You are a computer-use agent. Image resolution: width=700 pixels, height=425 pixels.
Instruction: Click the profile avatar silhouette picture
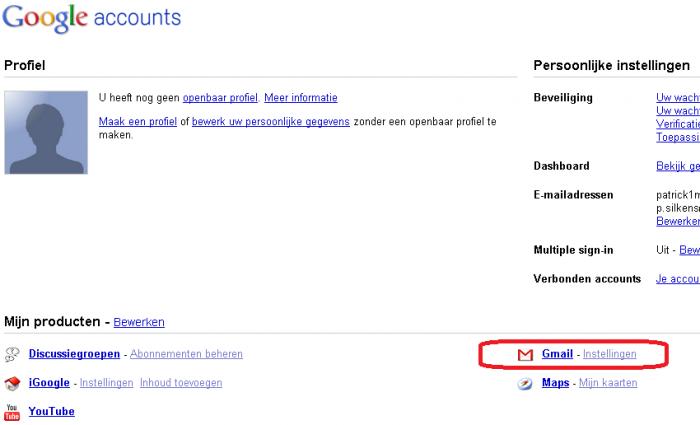click(x=45, y=132)
